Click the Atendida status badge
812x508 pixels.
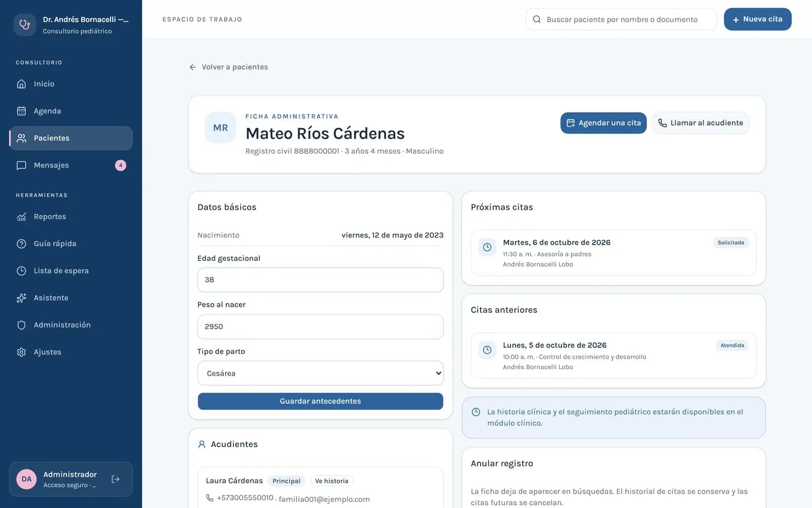[x=732, y=345]
